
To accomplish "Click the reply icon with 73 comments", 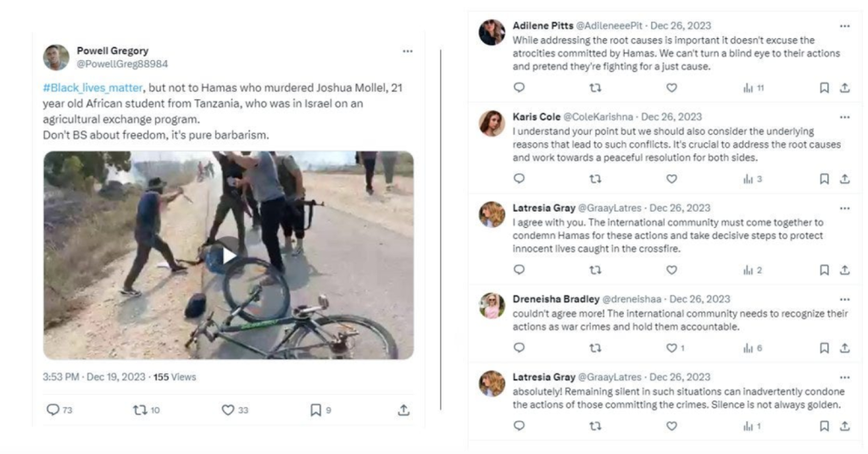I will [53, 410].
